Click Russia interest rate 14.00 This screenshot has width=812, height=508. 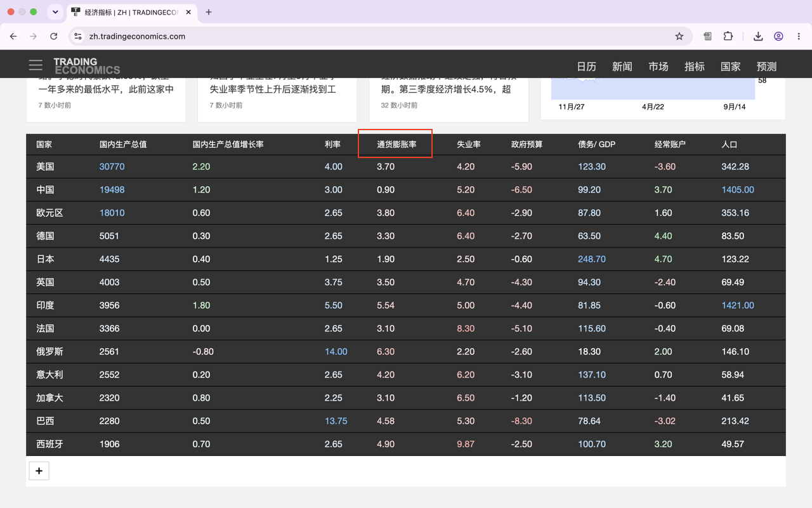click(336, 352)
